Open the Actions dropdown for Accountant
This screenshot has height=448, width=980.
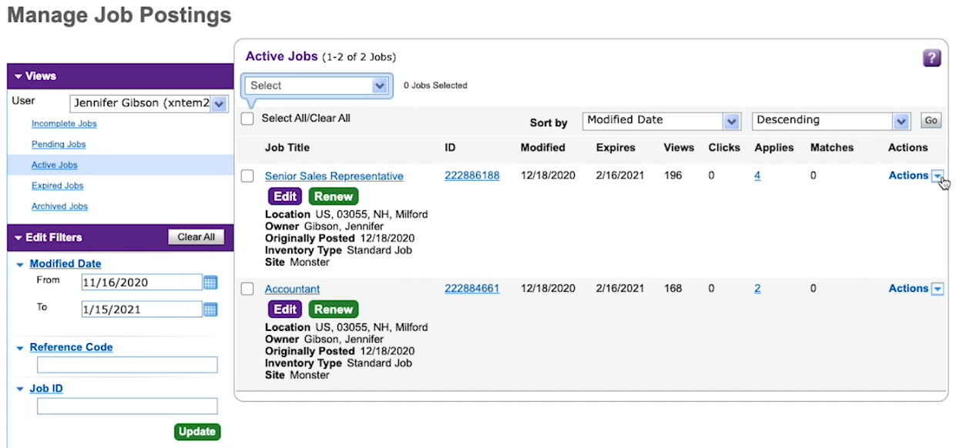click(937, 289)
